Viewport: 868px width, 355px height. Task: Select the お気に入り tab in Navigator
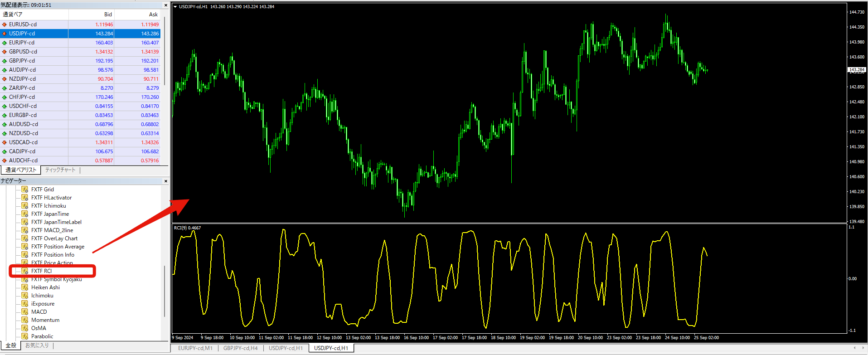pos(37,345)
